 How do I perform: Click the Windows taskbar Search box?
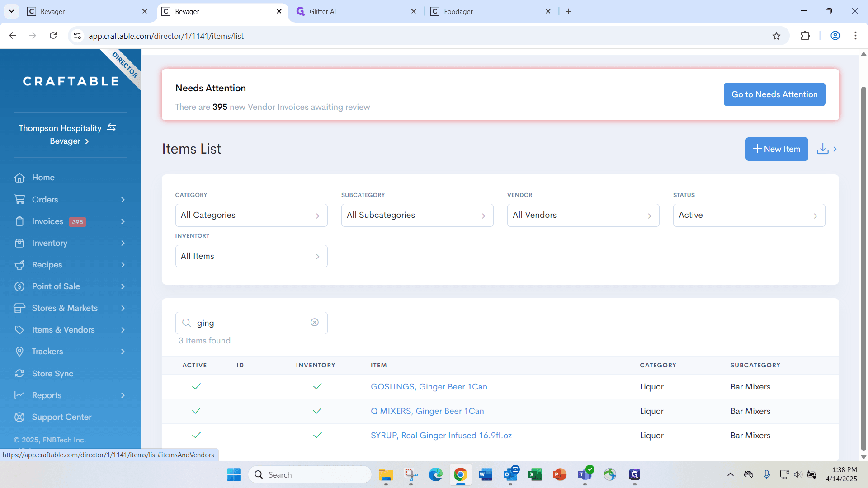(310, 474)
